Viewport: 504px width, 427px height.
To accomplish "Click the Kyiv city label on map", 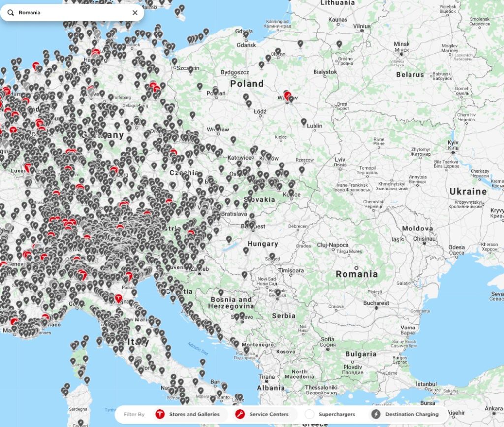I will tap(452, 143).
